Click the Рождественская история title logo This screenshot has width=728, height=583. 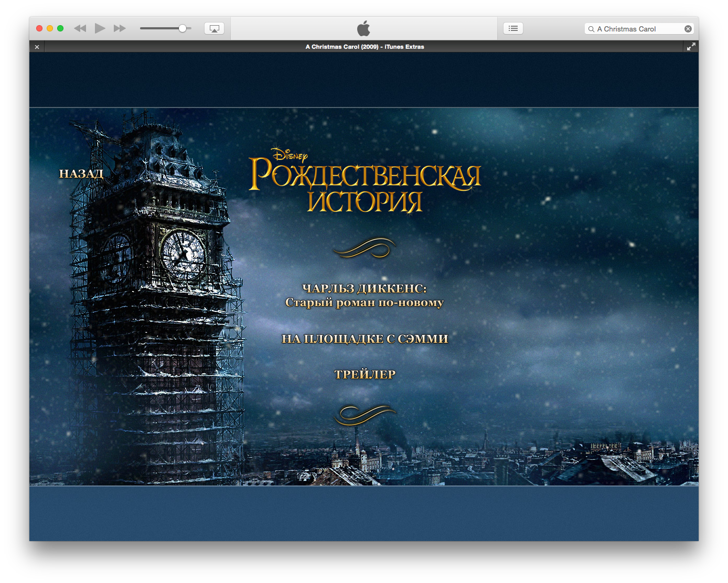pyautogui.click(x=365, y=181)
